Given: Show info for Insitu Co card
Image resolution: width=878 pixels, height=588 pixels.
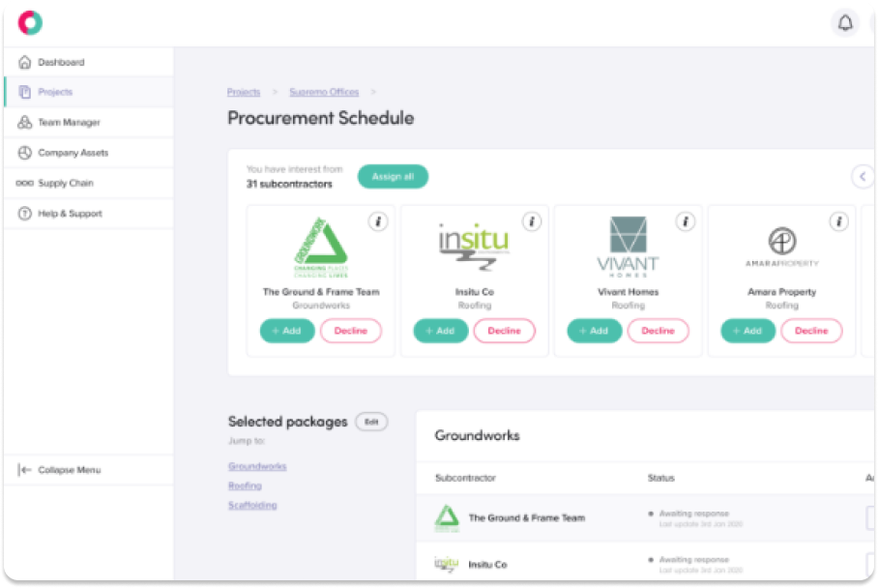Looking at the screenshot, I should (x=532, y=221).
